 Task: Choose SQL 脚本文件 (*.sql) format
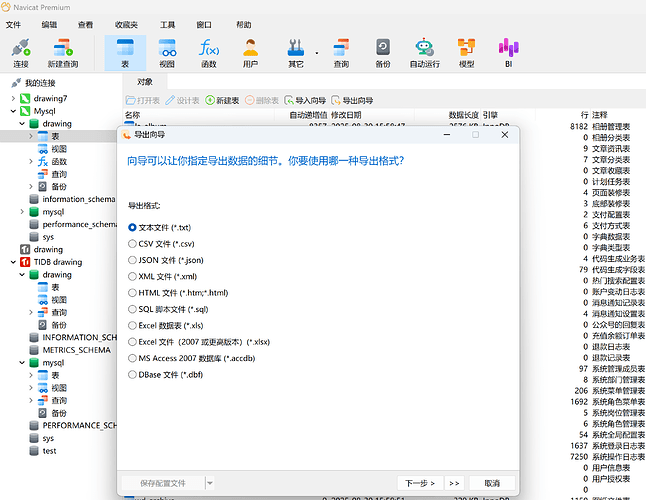point(168,309)
